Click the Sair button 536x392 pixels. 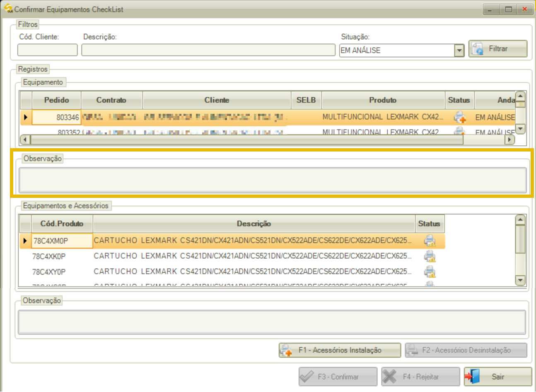pyautogui.click(x=498, y=377)
